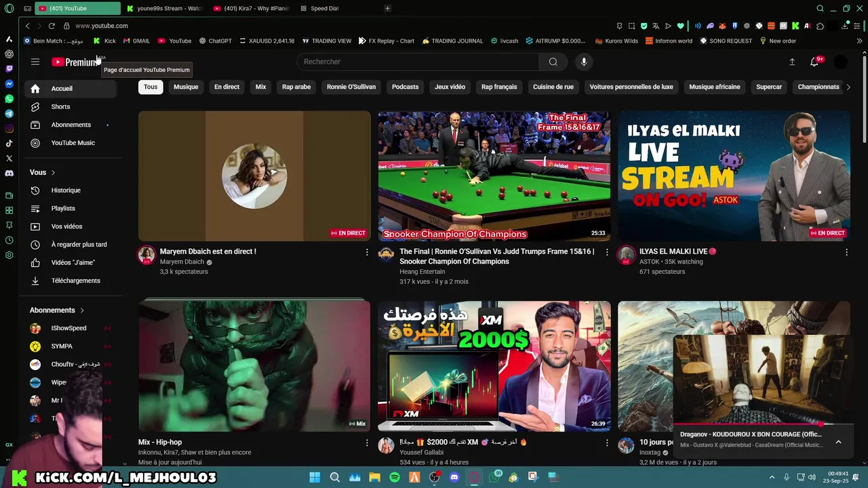Image resolution: width=868 pixels, height=488 pixels.
Task: Select the Jeux vidéo filter chip
Action: click(x=450, y=87)
